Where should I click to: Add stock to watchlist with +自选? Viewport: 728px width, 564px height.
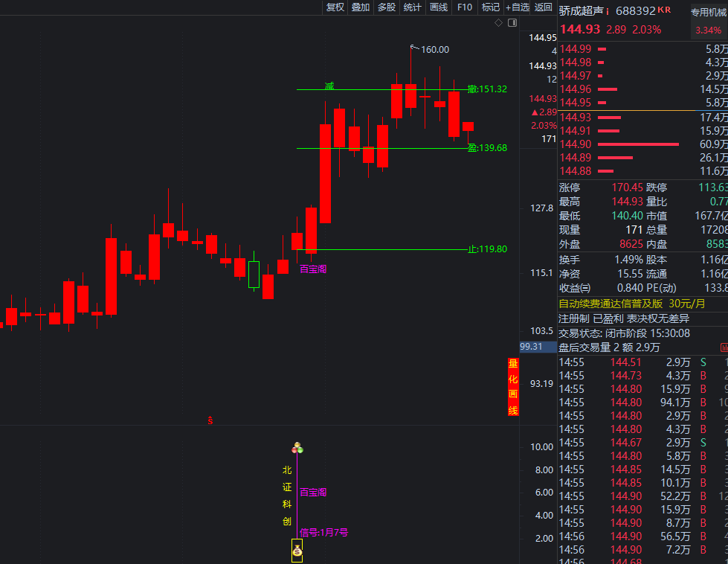pyautogui.click(x=518, y=7)
